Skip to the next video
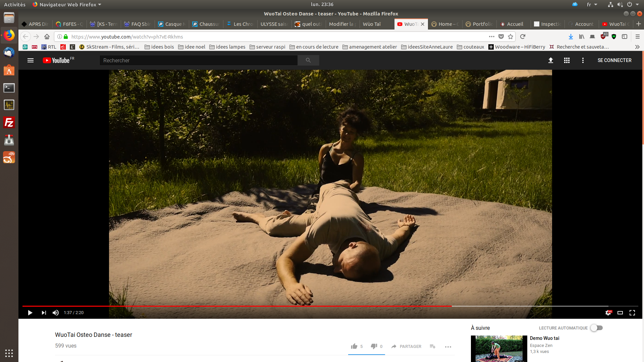 (x=44, y=313)
